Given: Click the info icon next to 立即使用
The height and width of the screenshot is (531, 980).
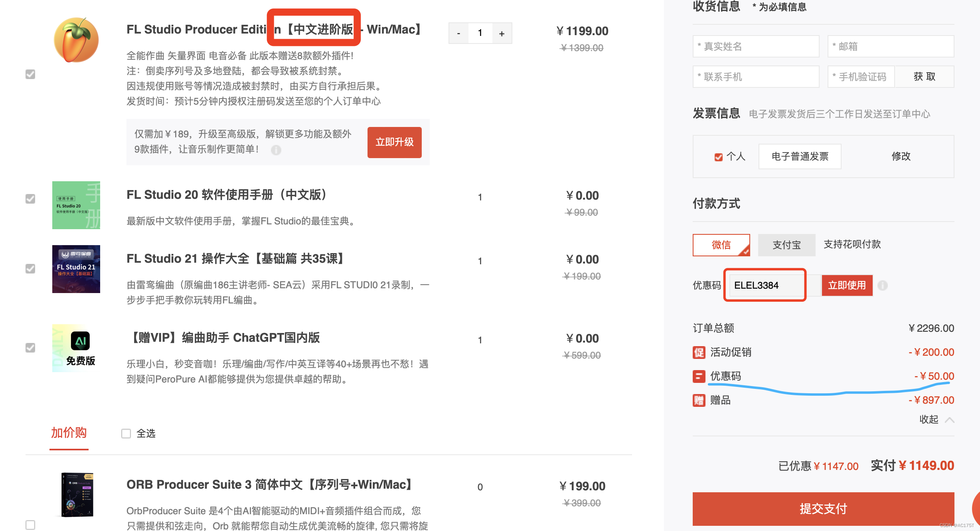Looking at the screenshot, I should [883, 285].
